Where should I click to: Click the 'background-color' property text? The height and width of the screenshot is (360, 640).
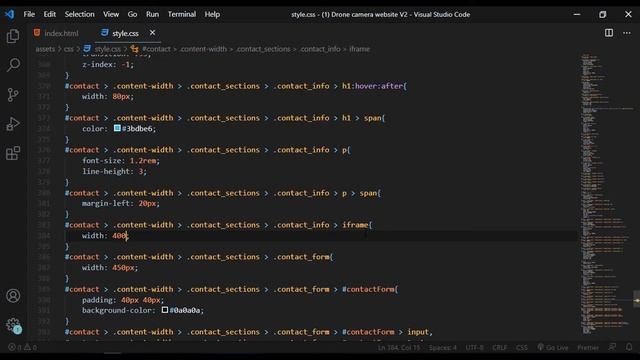pos(118,310)
